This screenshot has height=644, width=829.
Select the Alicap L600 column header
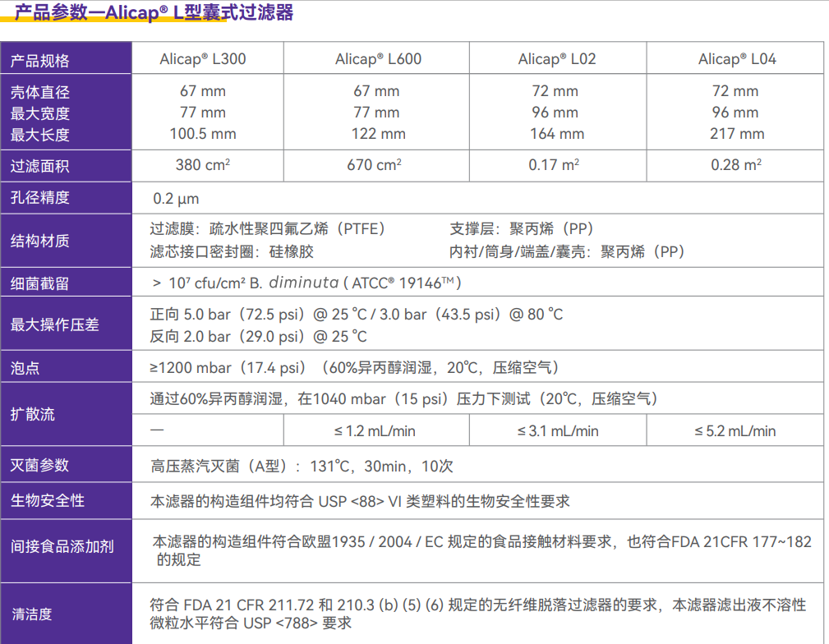[x=378, y=59]
